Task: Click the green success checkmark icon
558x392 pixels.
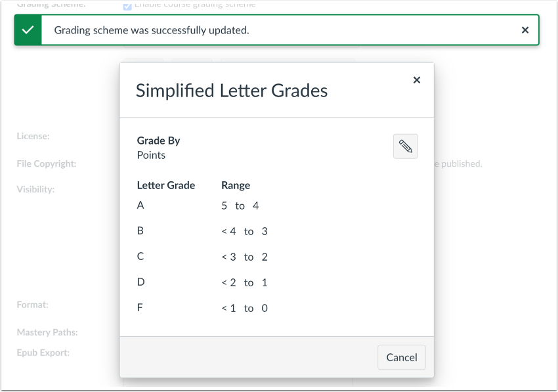Action: tap(28, 30)
